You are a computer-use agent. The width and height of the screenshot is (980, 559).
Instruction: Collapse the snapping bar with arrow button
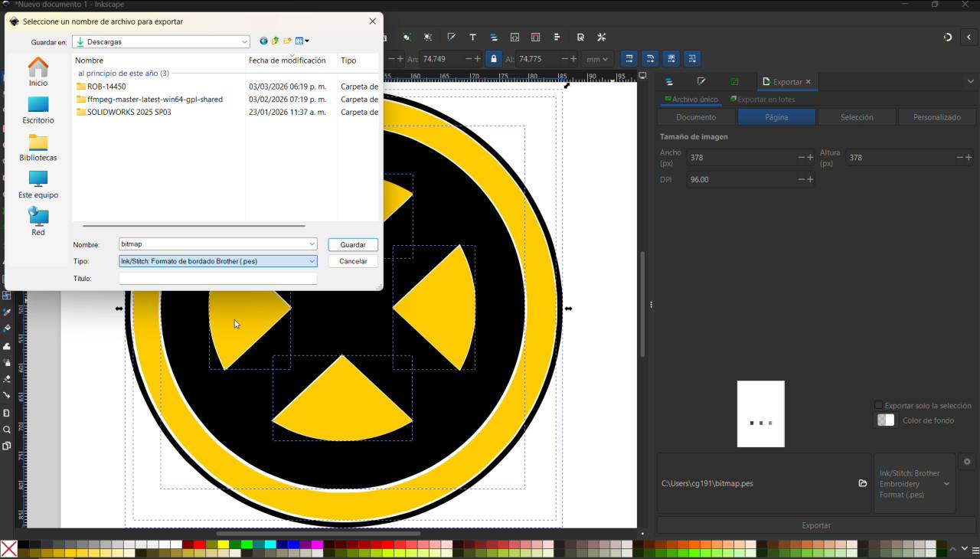point(969,38)
